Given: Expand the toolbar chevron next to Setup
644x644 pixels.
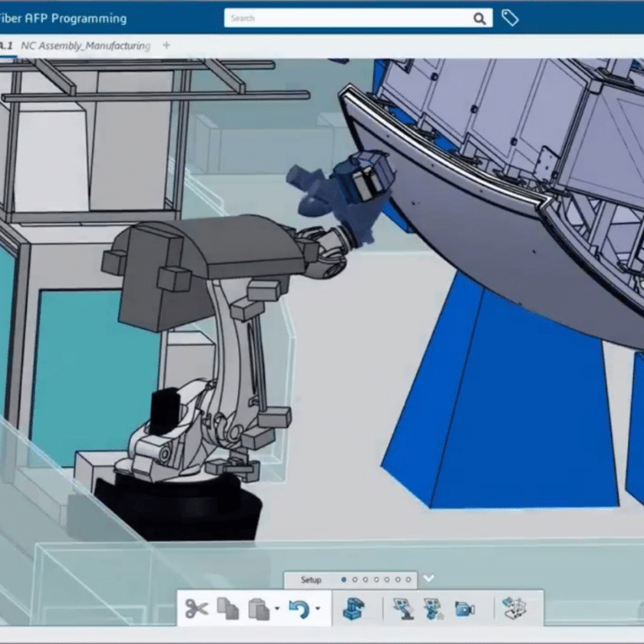Looking at the screenshot, I should (429, 579).
